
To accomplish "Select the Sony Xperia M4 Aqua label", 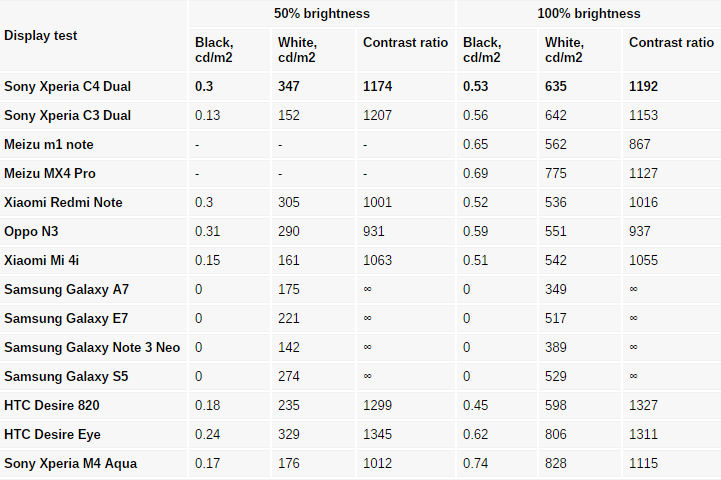I will click(70, 463).
